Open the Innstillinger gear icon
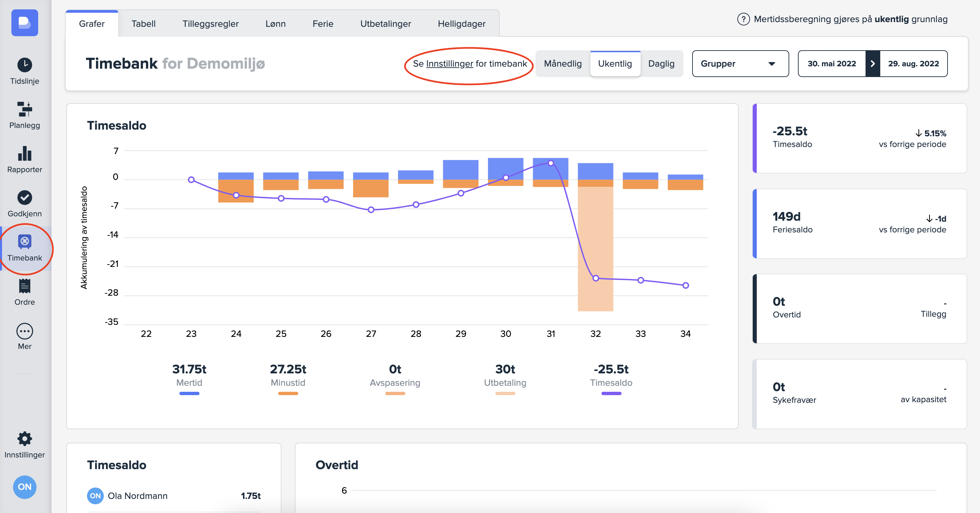The width and height of the screenshot is (980, 513). 25,439
